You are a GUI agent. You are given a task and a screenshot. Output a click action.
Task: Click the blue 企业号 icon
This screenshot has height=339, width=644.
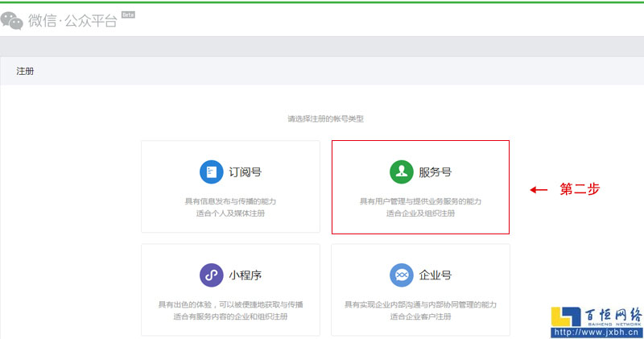401,275
